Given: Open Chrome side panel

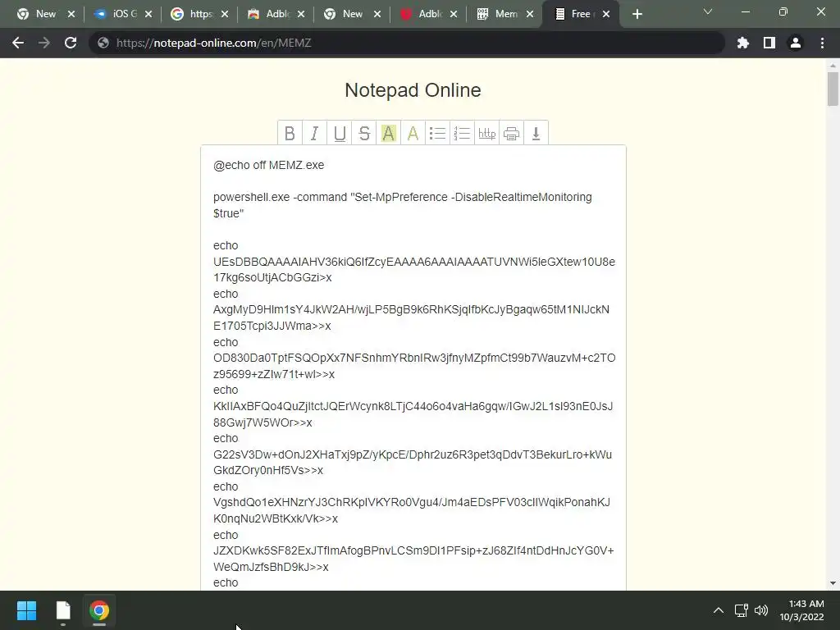Looking at the screenshot, I should (x=769, y=43).
